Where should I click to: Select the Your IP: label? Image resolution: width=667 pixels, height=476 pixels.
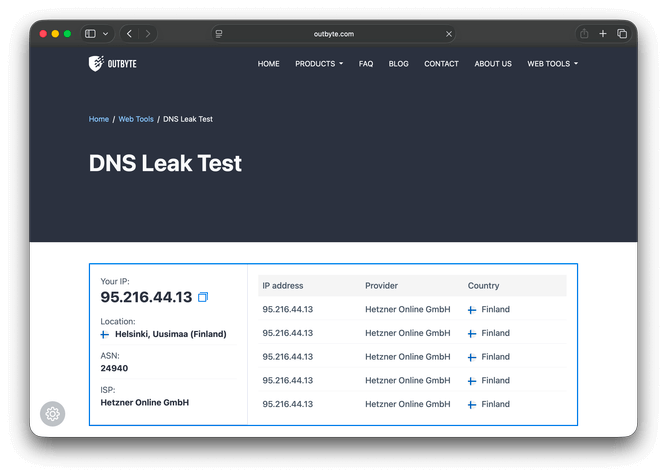coord(115,281)
